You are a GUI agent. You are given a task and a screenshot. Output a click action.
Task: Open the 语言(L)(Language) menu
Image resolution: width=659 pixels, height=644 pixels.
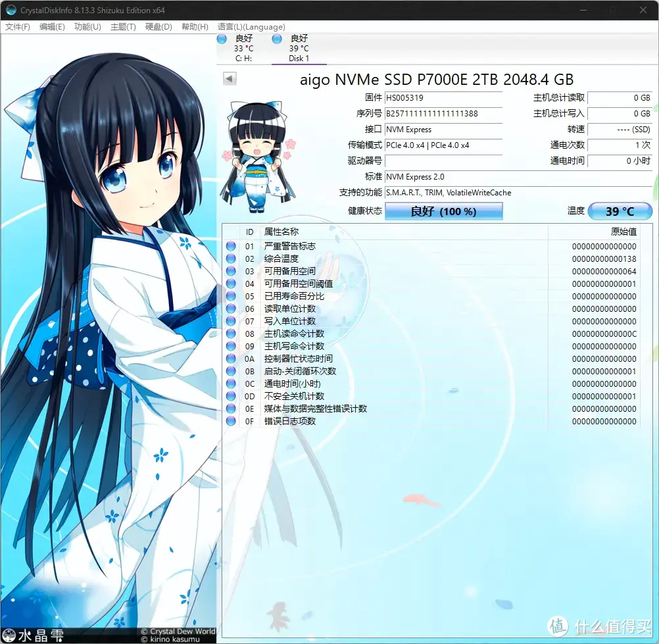point(251,27)
